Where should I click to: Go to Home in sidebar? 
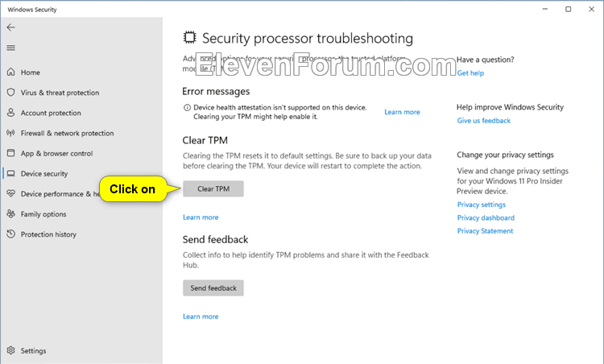tap(31, 72)
